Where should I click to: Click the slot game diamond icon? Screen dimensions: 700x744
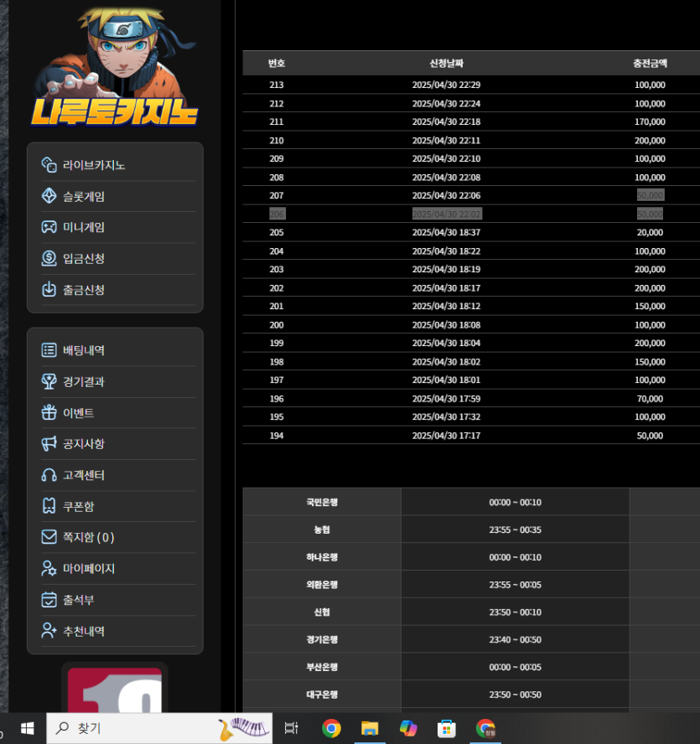tap(49, 196)
